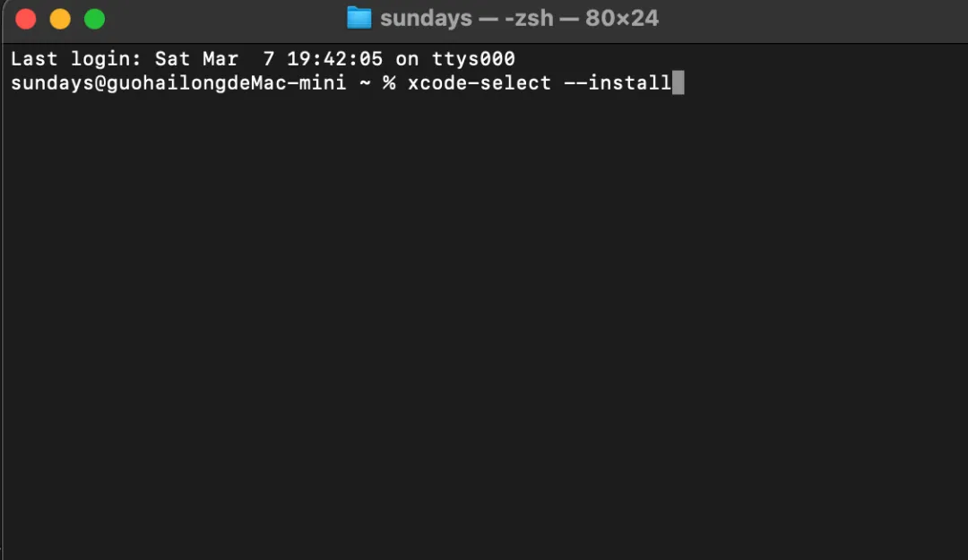This screenshot has width=968, height=560.
Task: Zoom the window using the green button
Action: tap(94, 19)
